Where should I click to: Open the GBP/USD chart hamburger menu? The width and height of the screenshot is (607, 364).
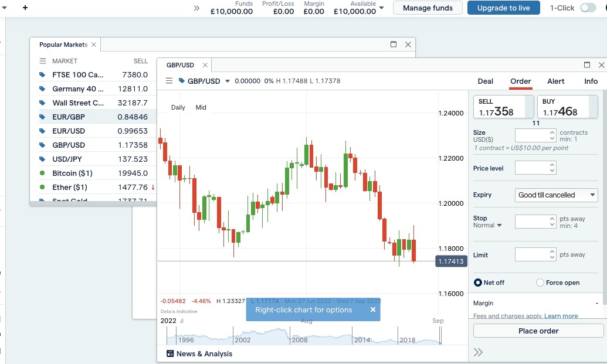[x=169, y=81]
